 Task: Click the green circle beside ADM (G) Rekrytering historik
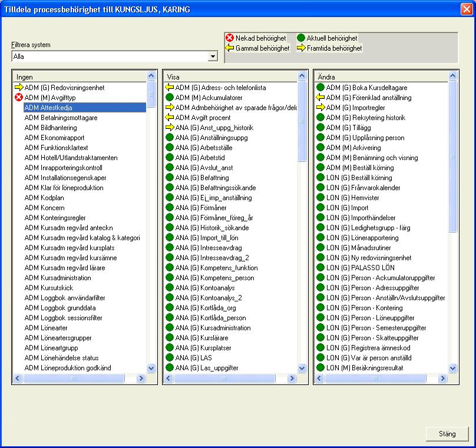click(320, 117)
